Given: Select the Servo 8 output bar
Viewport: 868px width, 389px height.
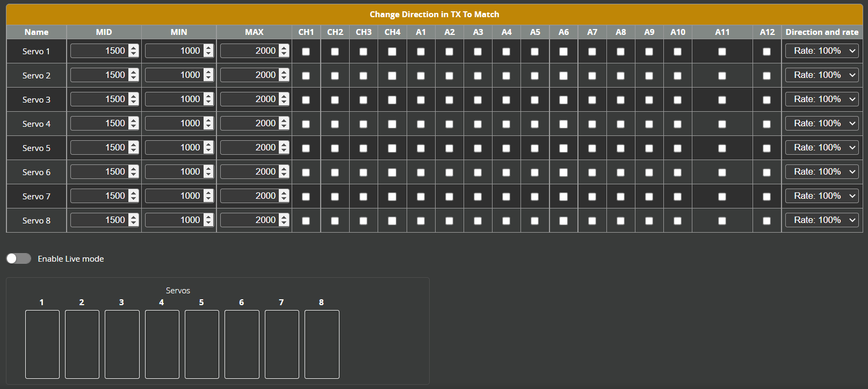Looking at the screenshot, I should click(x=322, y=344).
